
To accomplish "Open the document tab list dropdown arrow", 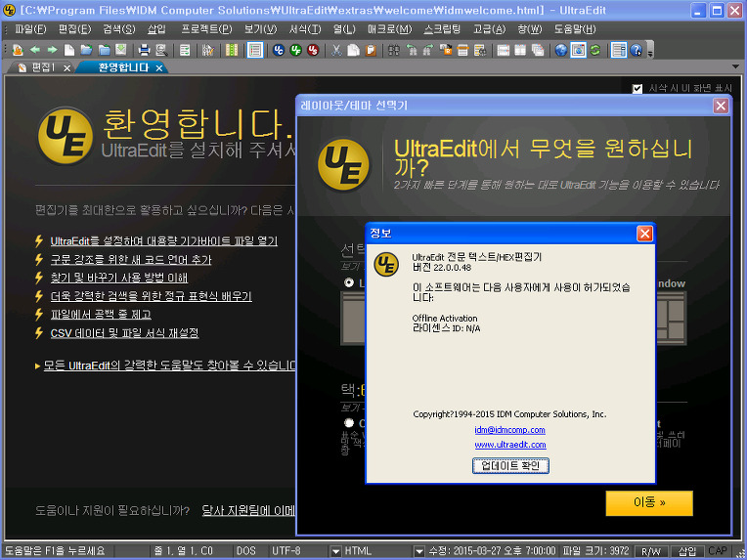I will point(736,66).
